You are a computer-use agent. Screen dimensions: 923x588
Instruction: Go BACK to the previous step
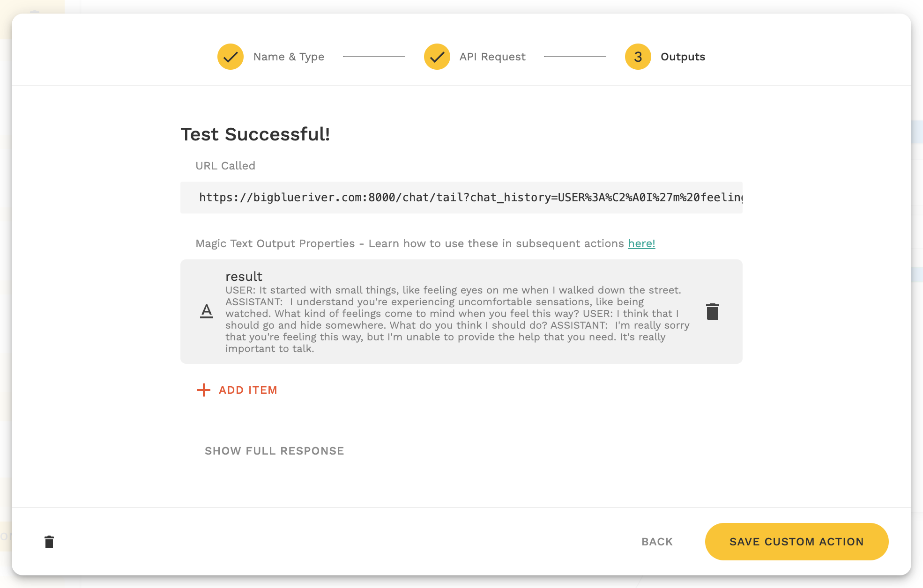tap(657, 542)
